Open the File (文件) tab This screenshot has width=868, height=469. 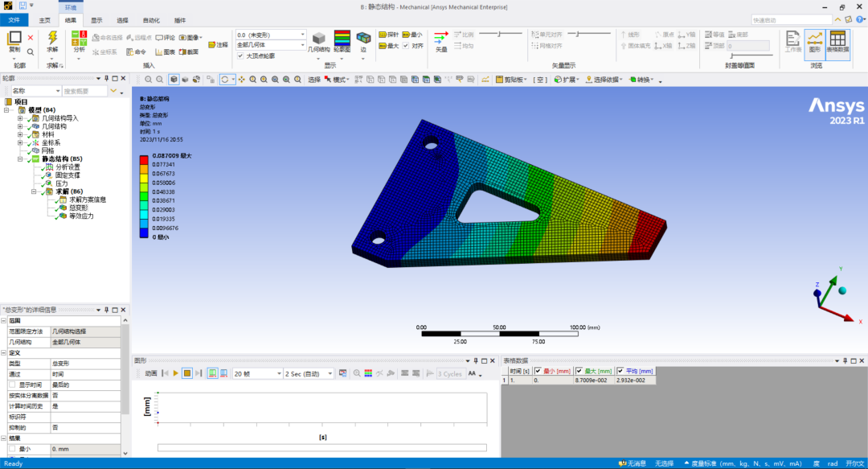coord(14,20)
